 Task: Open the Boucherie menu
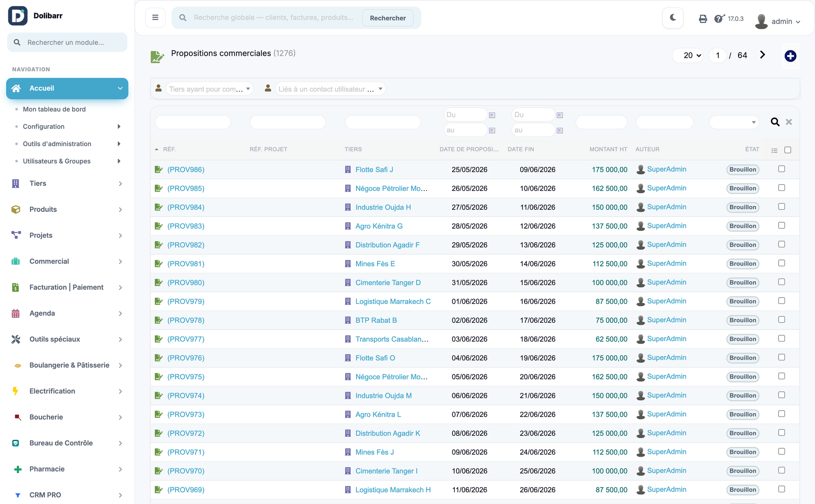67,417
